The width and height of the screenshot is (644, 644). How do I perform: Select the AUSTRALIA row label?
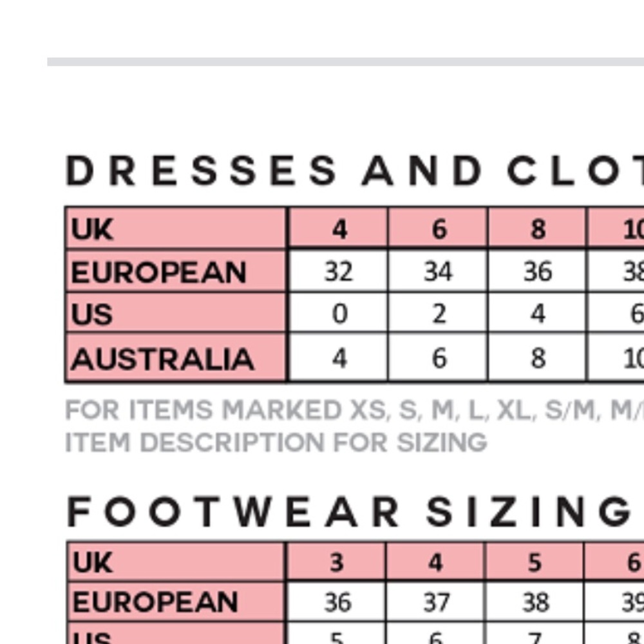click(x=176, y=357)
